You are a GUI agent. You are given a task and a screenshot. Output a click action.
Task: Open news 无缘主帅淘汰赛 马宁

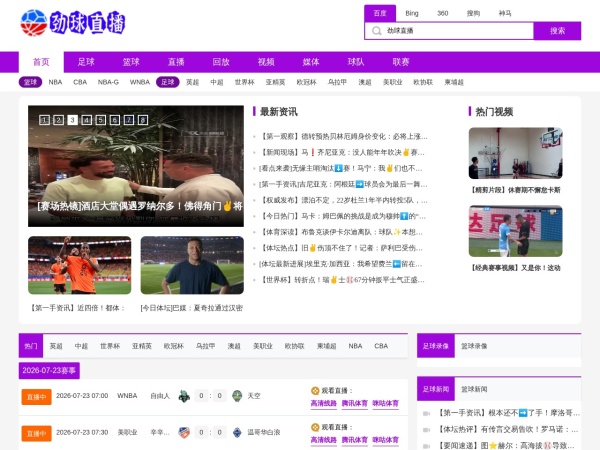tap(341, 168)
